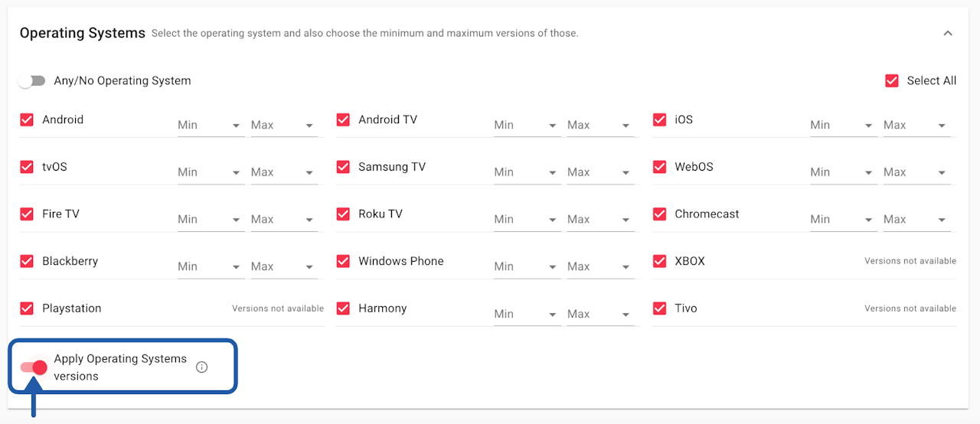Uncheck the Blackberry checkbox
Image resolution: width=980 pixels, height=424 pixels.
tap(27, 262)
